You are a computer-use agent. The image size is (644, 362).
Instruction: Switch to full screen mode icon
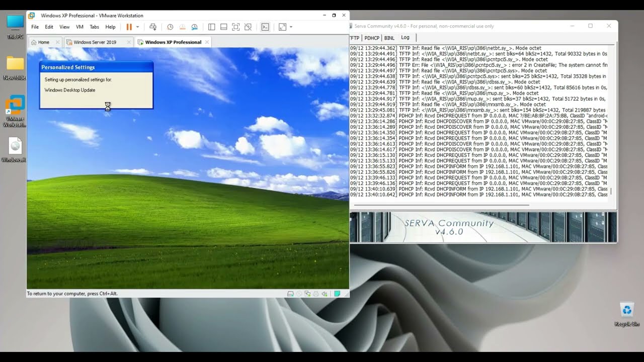[x=235, y=27]
